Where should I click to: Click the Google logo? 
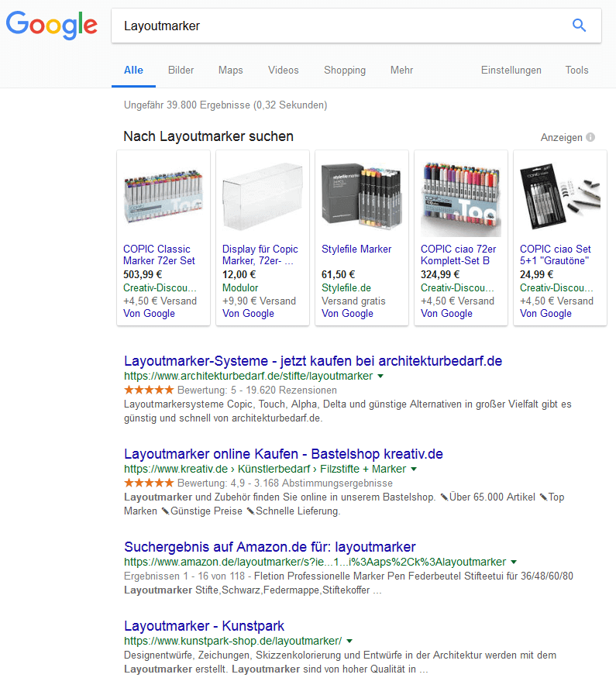[51, 26]
